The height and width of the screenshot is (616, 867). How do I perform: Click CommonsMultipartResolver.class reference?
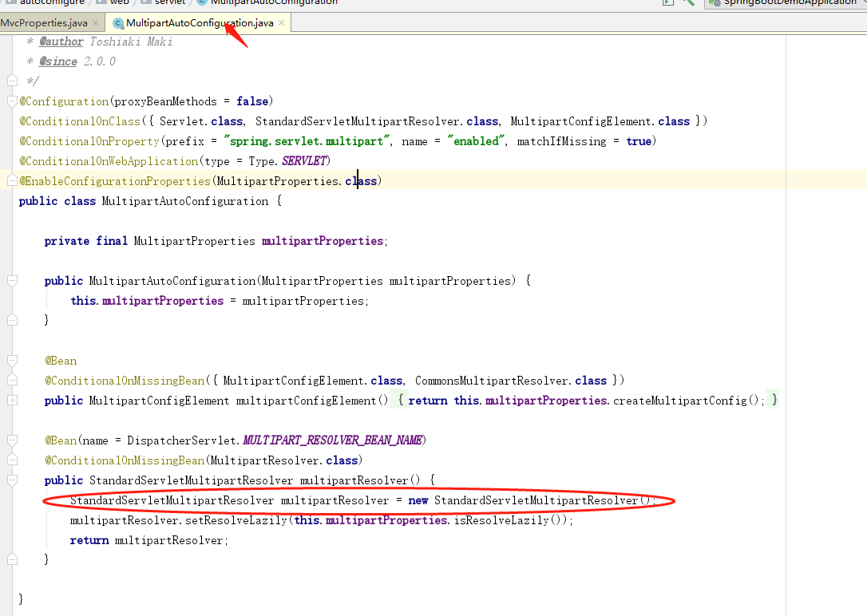(x=511, y=380)
